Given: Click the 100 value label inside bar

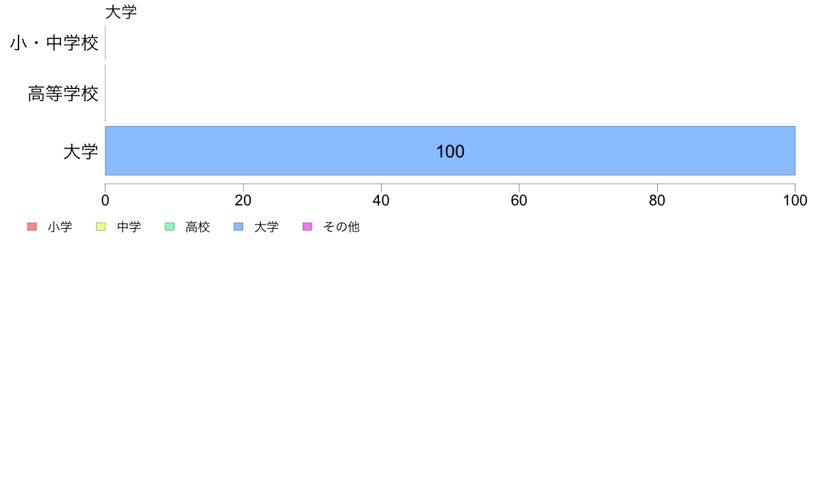Looking at the screenshot, I should (450, 151).
